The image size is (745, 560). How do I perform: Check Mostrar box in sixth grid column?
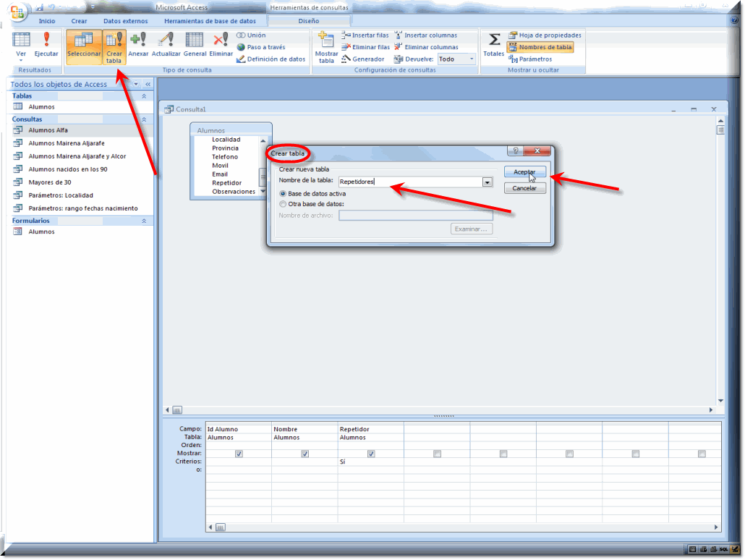pos(569,454)
